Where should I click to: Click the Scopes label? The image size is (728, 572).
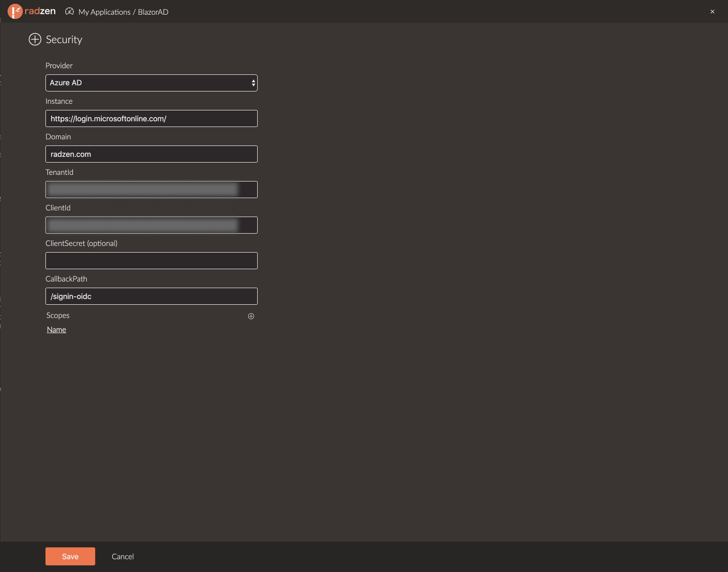[58, 315]
